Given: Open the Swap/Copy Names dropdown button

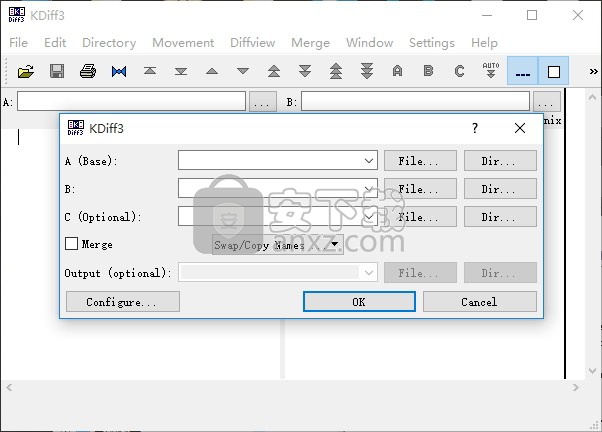Looking at the screenshot, I should [278, 245].
